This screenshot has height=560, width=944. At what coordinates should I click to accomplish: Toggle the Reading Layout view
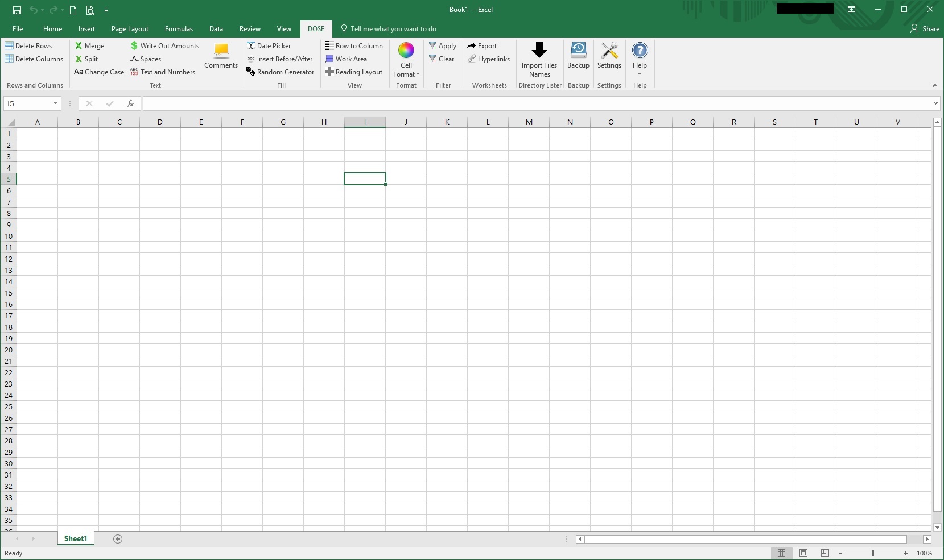[x=353, y=72]
